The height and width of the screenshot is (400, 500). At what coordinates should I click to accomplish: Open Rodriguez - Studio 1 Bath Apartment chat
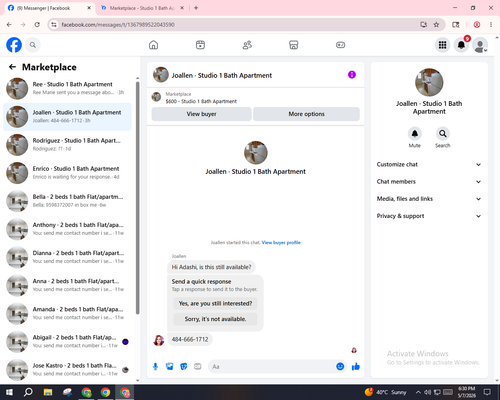pos(67,145)
